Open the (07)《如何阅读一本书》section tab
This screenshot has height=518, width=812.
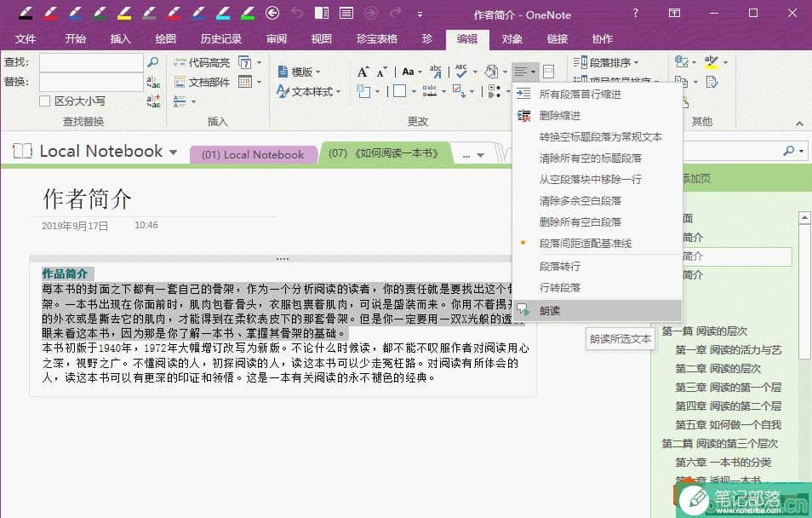click(384, 154)
